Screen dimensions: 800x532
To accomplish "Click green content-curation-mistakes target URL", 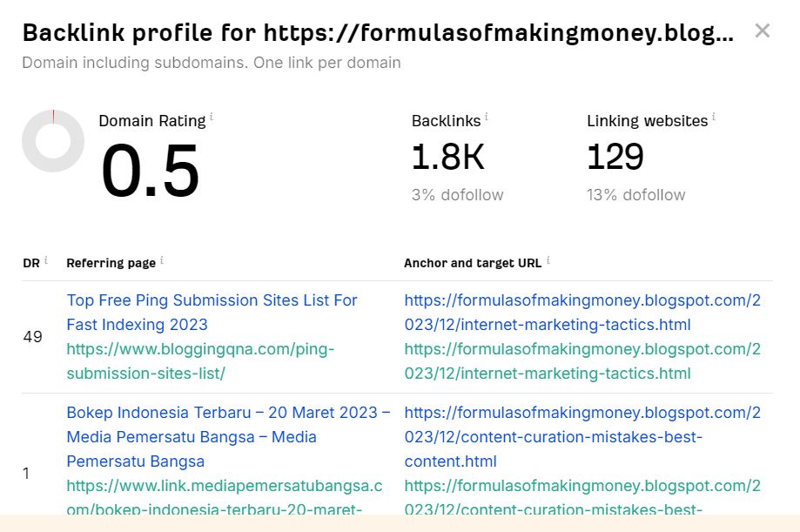I will click(x=582, y=497).
